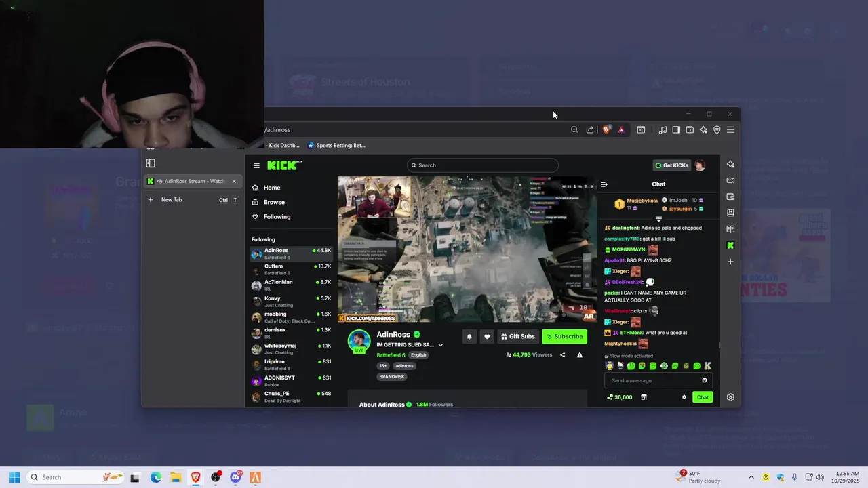
Task: Toggle the vertical tabs panel icon
Action: coord(151,163)
